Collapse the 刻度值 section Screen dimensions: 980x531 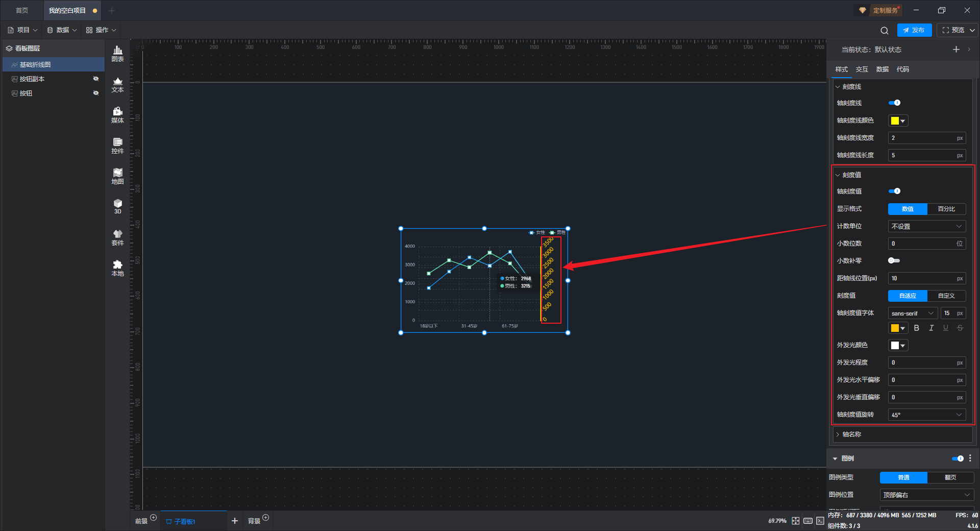pos(838,175)
